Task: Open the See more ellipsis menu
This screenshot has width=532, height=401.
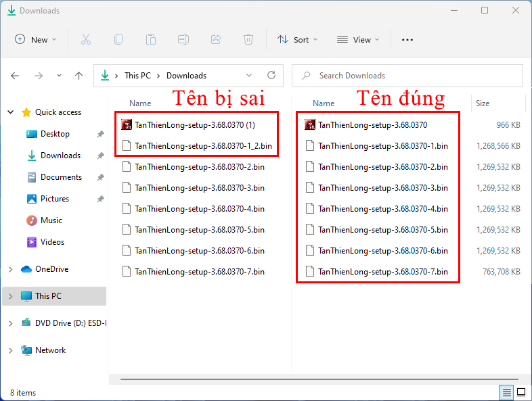Action: click(x=407, y=40)
